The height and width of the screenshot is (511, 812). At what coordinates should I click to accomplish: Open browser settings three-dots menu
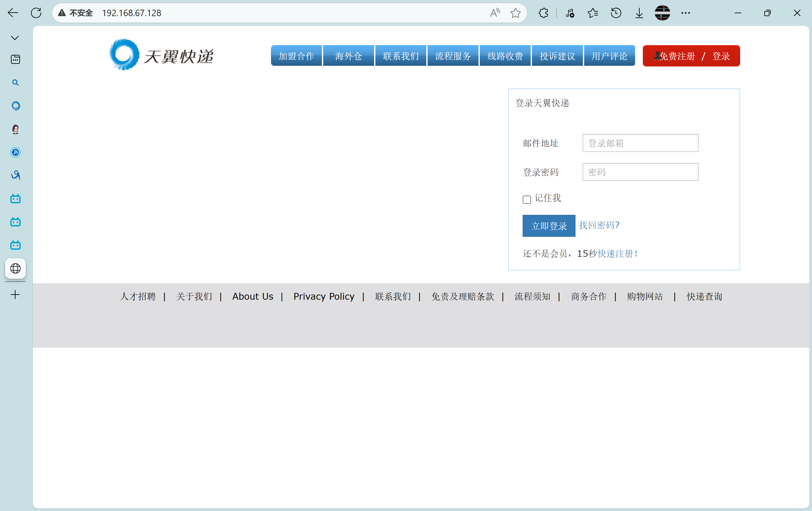click(x=686, y=13)
